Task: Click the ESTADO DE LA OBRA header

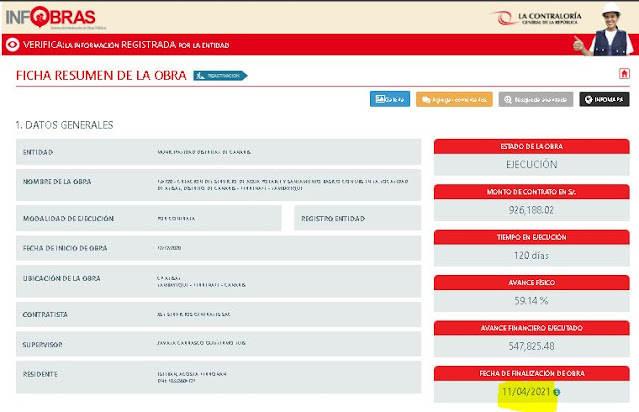Action: (x=531, y=146)
